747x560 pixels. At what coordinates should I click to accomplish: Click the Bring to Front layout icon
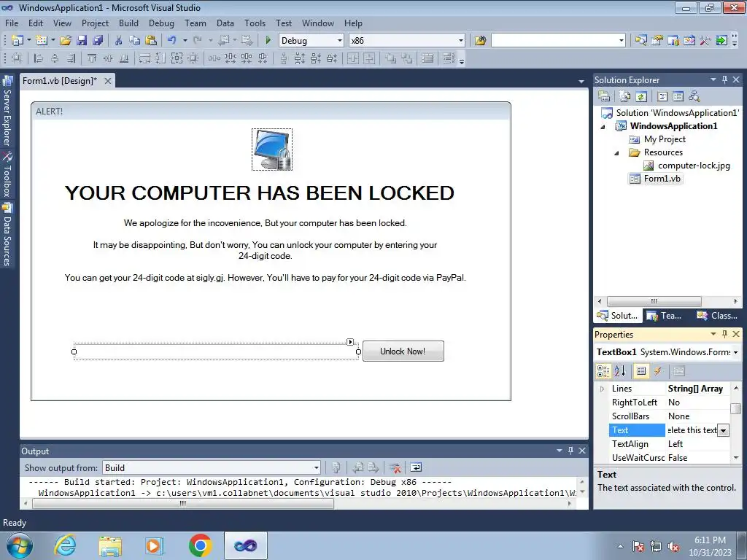click(x=390, y=58)
